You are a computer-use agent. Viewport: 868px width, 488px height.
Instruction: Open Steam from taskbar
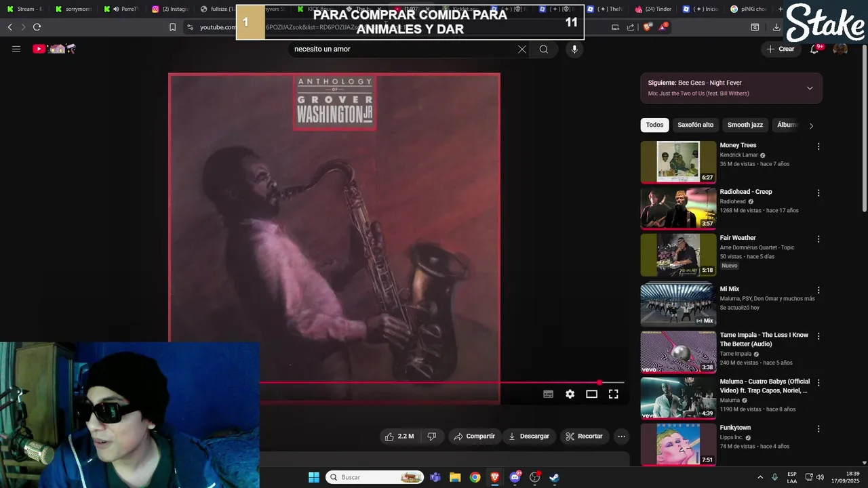tap(554, 477)
